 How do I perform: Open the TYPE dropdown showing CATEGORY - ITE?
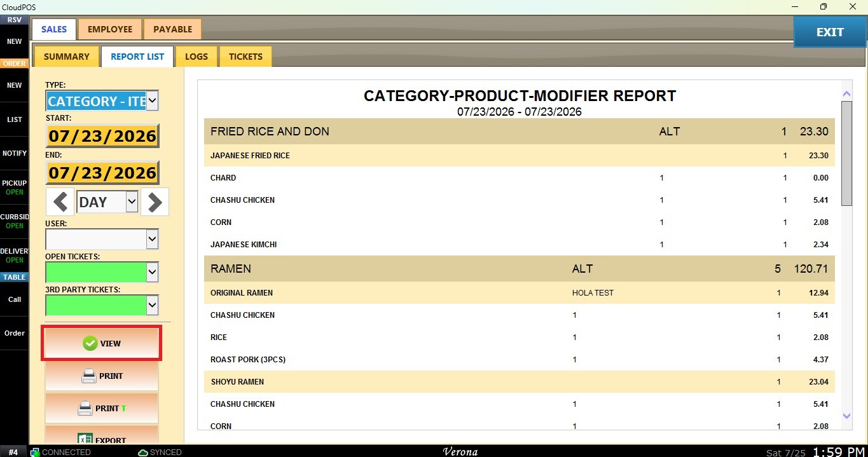coord(153,100)
